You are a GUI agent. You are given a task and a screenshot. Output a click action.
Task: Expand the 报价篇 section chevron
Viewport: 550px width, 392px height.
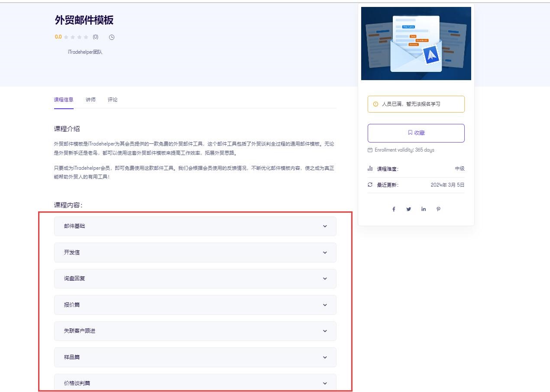325,305
